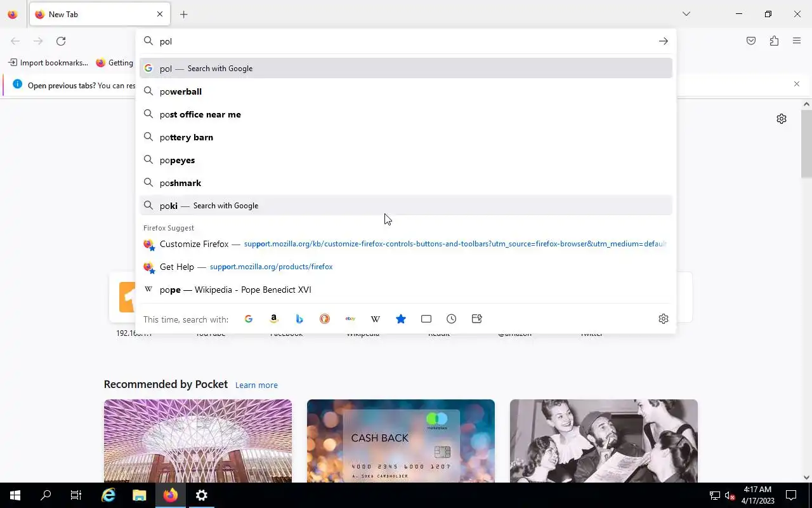Select the New Tab tab

point(99,14)
